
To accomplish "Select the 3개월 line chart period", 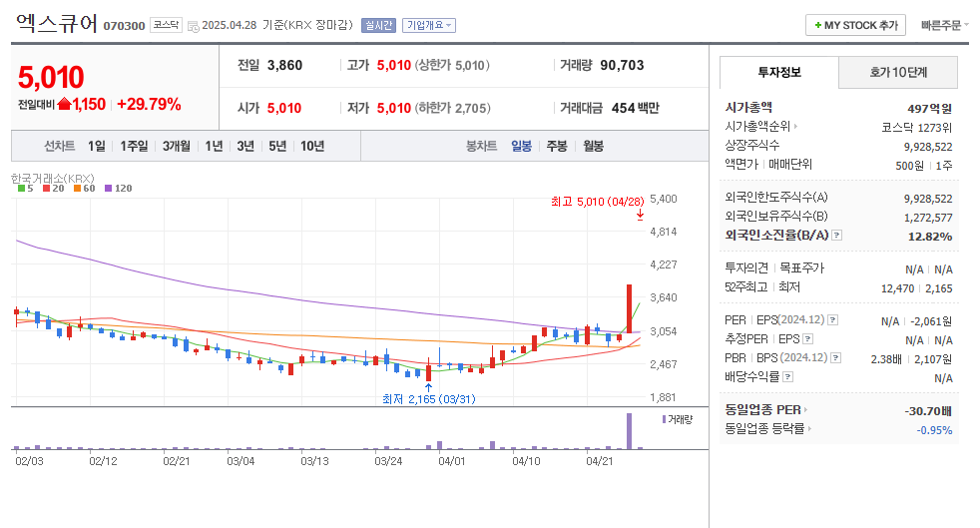I will 177,146.
